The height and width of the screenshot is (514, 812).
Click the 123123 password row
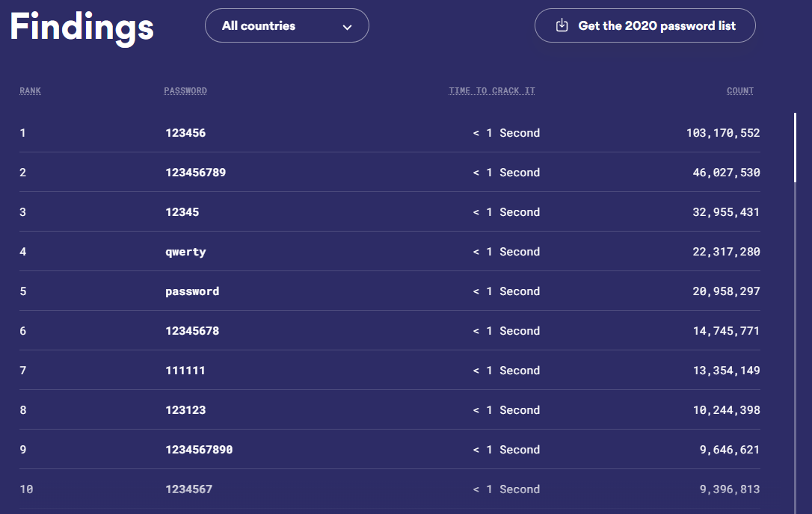click(185, 410)
